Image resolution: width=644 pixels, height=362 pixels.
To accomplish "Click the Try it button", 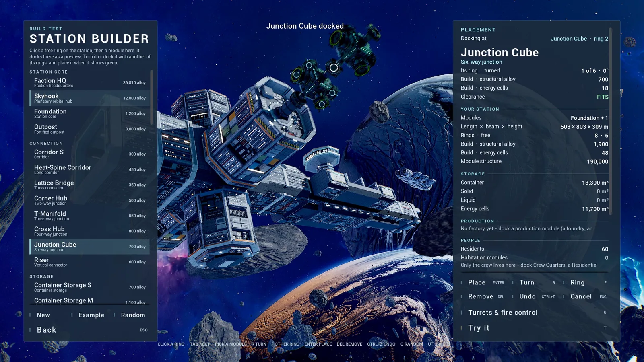I will coord(534,328).
